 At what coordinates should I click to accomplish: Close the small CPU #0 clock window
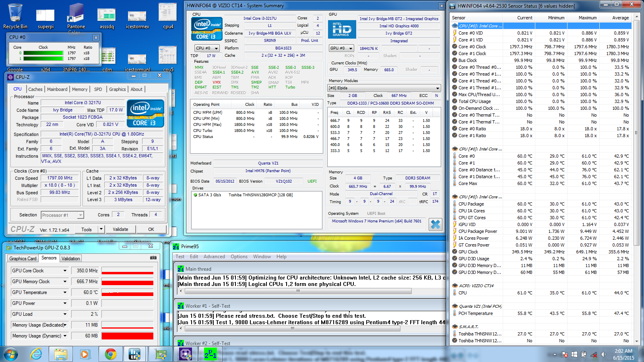[x=96, y=37]
